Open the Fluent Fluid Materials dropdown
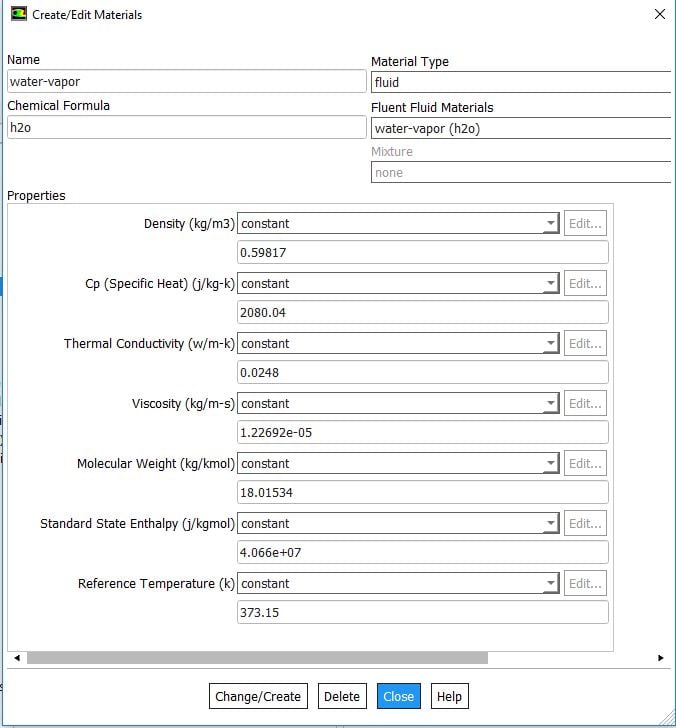 click(x=523, y=128)
